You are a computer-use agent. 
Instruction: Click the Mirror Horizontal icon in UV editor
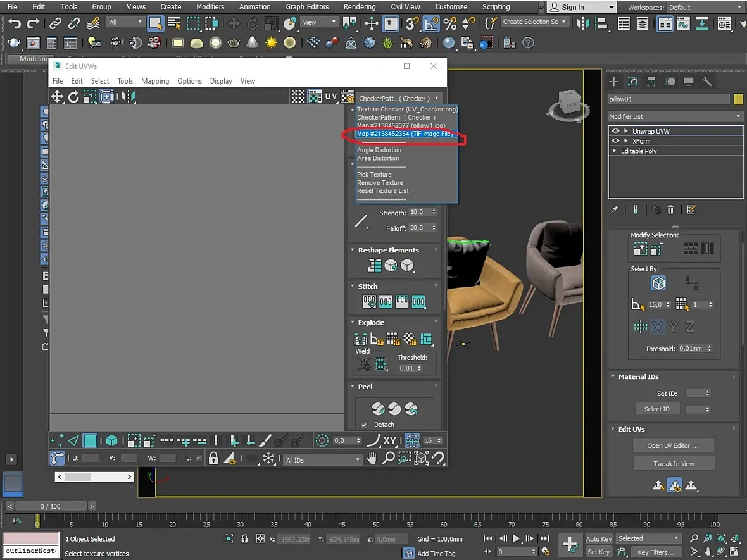128,97
